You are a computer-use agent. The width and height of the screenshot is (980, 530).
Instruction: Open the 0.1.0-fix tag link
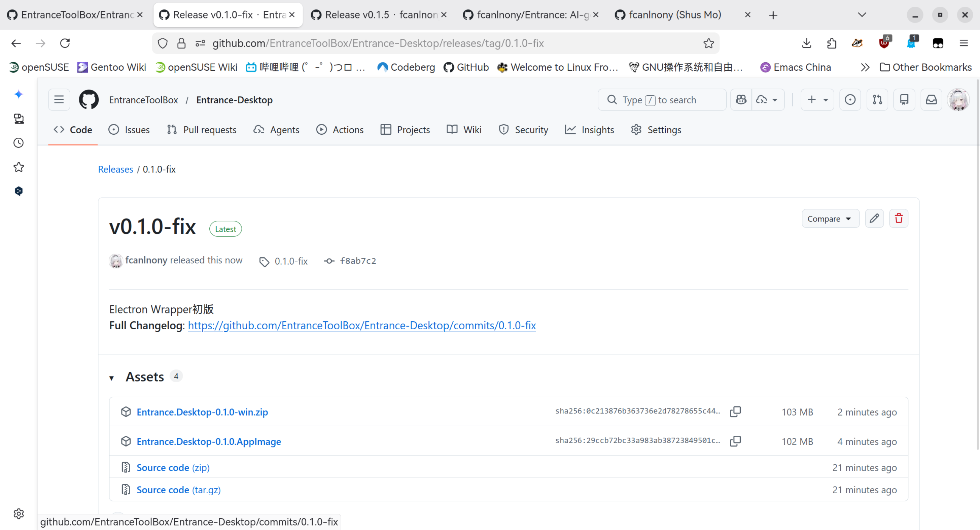[283, 261]
